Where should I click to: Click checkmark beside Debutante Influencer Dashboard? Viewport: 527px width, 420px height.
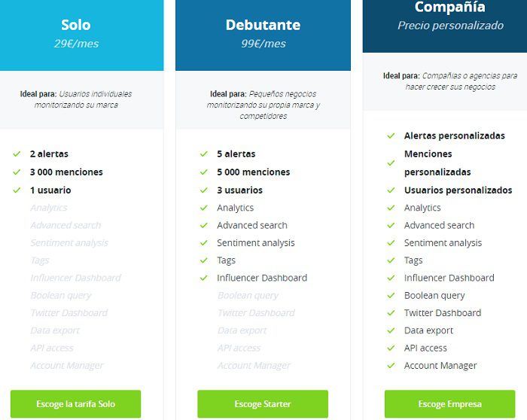[203, 278]
